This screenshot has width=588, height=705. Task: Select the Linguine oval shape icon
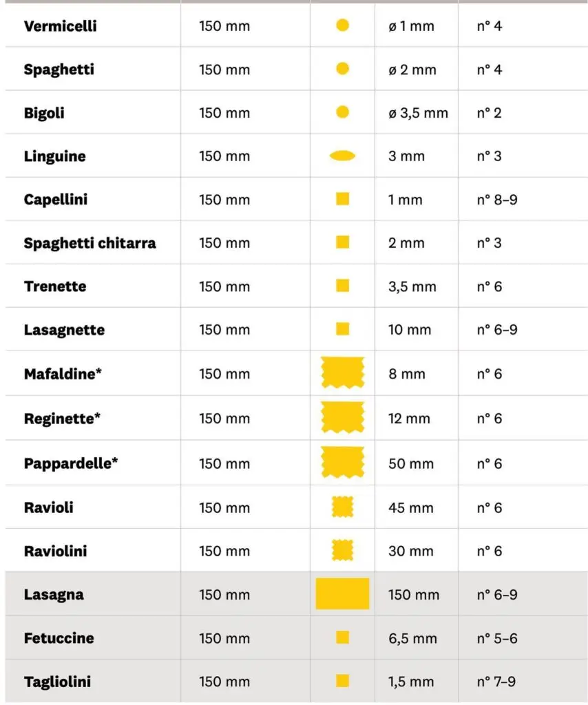point(342,156)
